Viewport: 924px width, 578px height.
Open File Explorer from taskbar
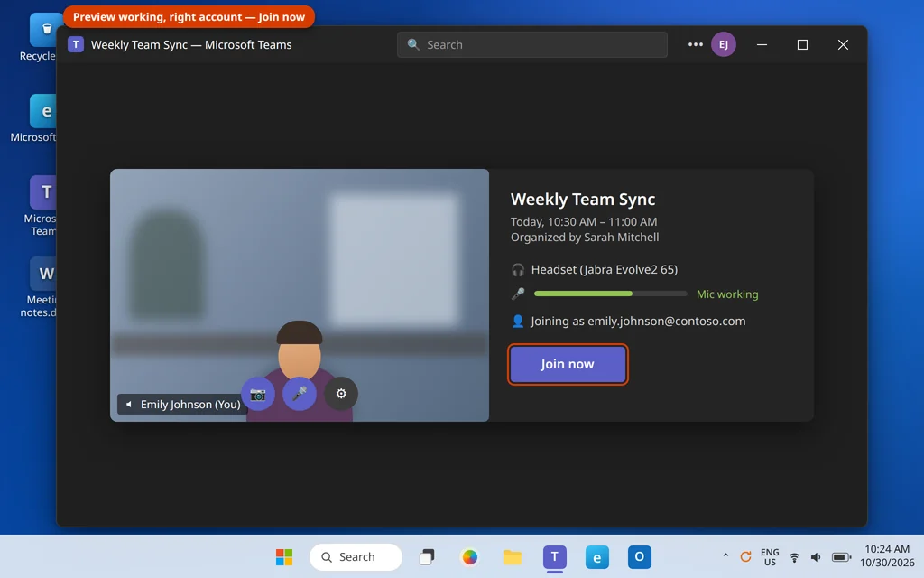coord(513,556)
